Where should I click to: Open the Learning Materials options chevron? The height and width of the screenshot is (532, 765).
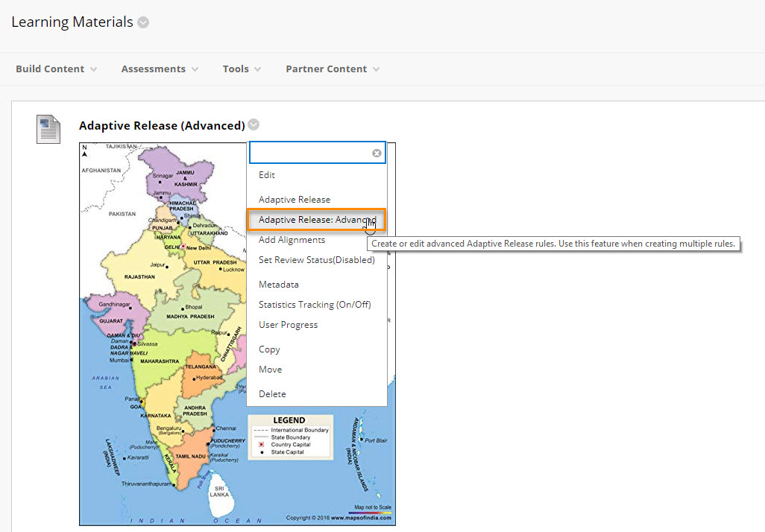(143, 22)
